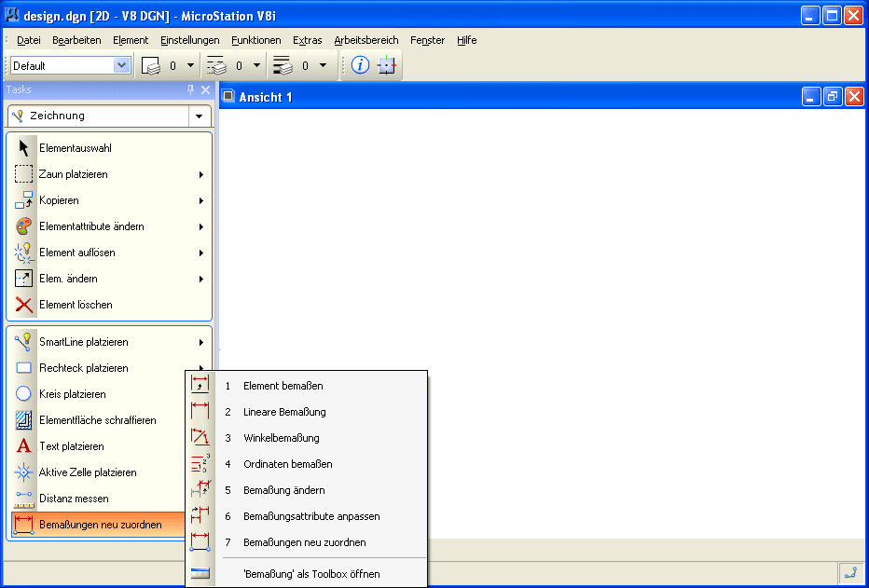Choose Winkelbemaßung from the popup menu
This screenshot has height=588, width=869.
pos(281,438)
